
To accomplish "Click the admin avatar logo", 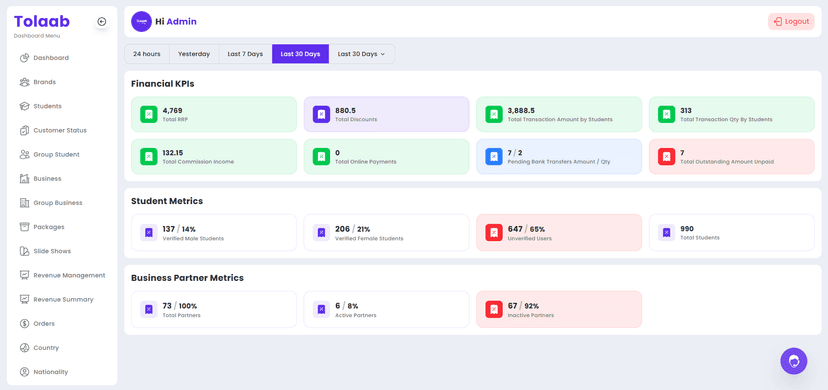I will pos(141,22).
